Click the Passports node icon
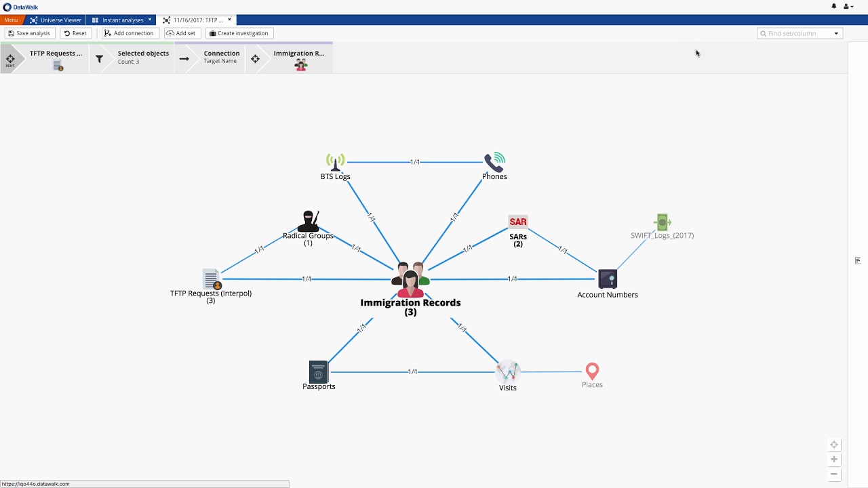This screenshot has width=868, height=488. coord(318,371)
